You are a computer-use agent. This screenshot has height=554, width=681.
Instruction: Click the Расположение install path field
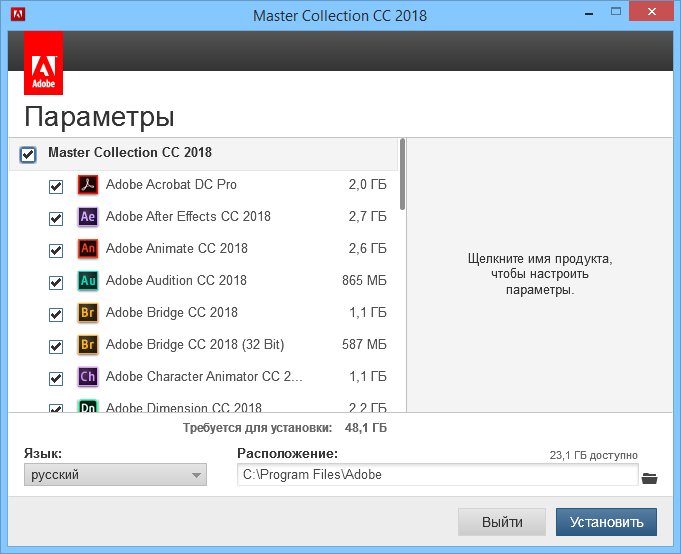click(437, 475)
